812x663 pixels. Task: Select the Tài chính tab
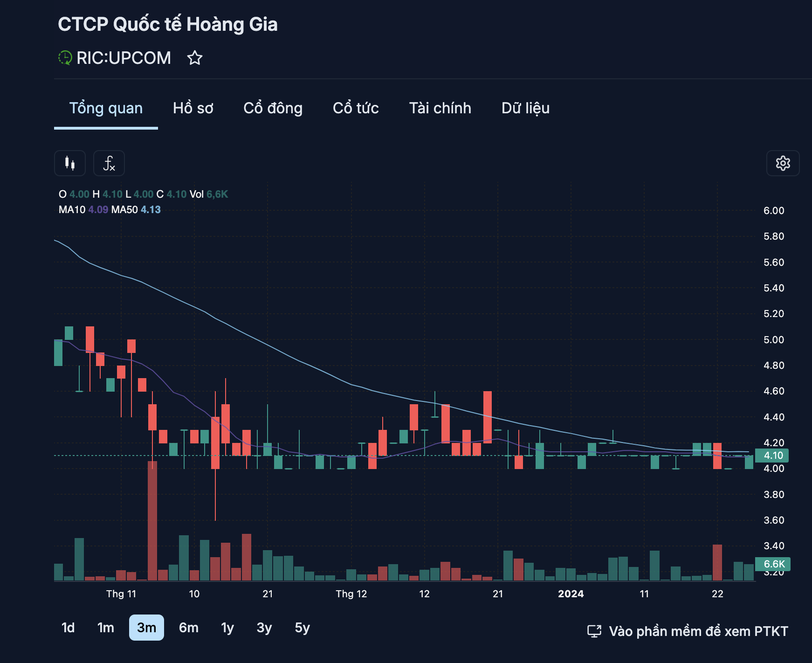pyautogui.click(x=440, y=108)
